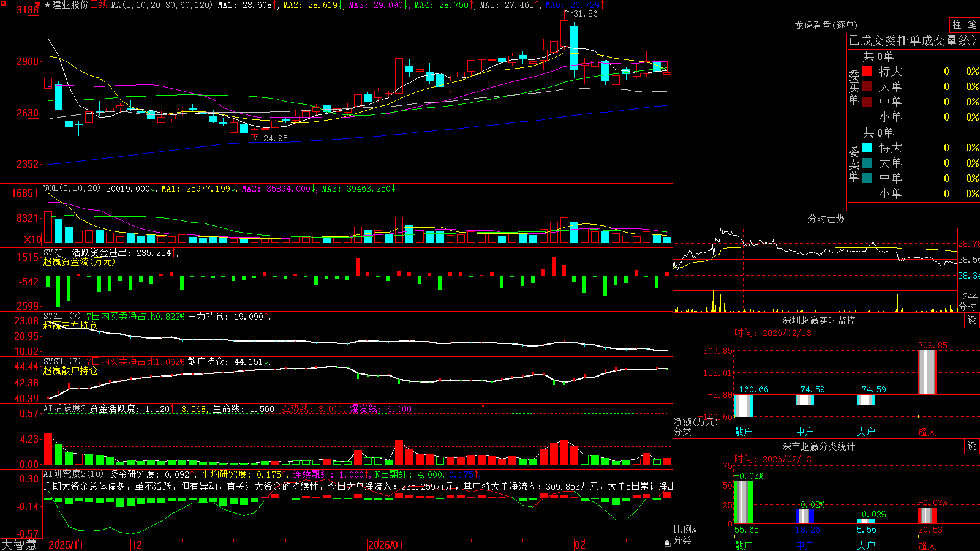Viewport: 980px width, 551px height.
Task: Click the bright red 特大 buy-order swatch
Action: point(867,71)
